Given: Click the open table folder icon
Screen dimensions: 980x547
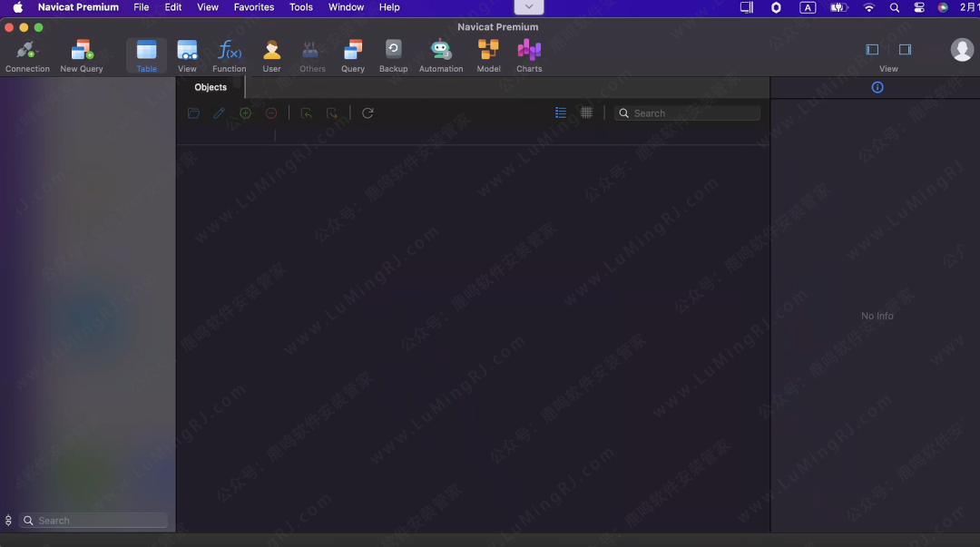Looking at the screenshot, I should (194, 113).
